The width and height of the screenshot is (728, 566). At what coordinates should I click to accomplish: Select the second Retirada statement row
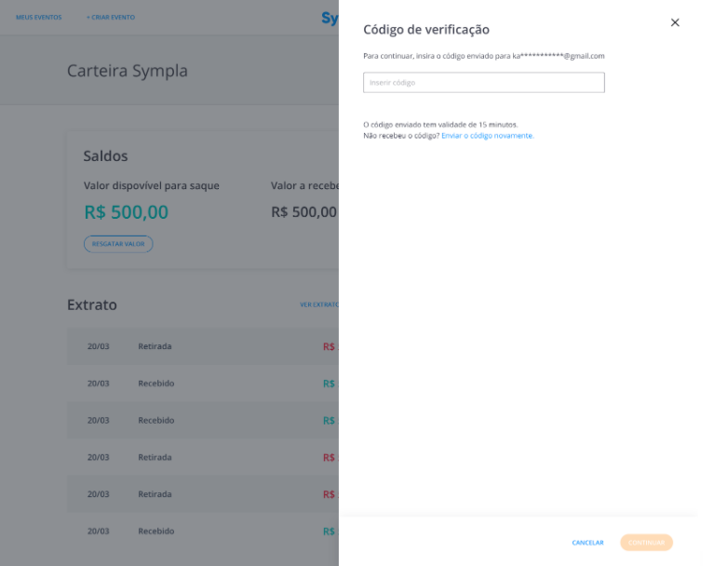click(x=203, y=457)
